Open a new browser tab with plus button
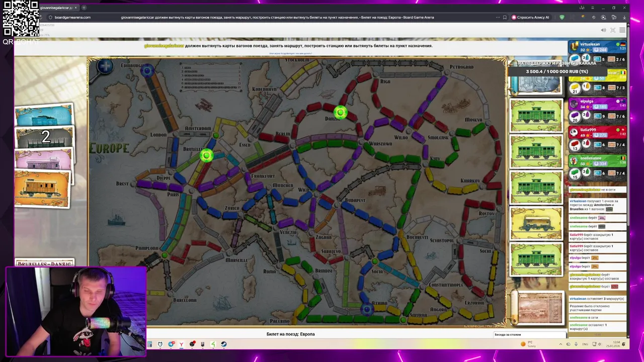The height and width of the screenshot is (362, 644). [x=84, y=8]
